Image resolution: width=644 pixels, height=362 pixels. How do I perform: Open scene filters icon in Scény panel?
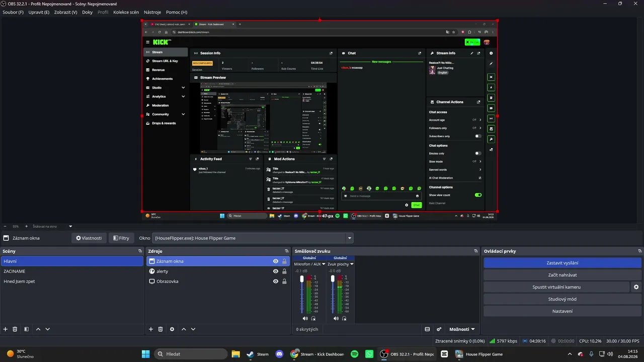(x=26, y=329)
